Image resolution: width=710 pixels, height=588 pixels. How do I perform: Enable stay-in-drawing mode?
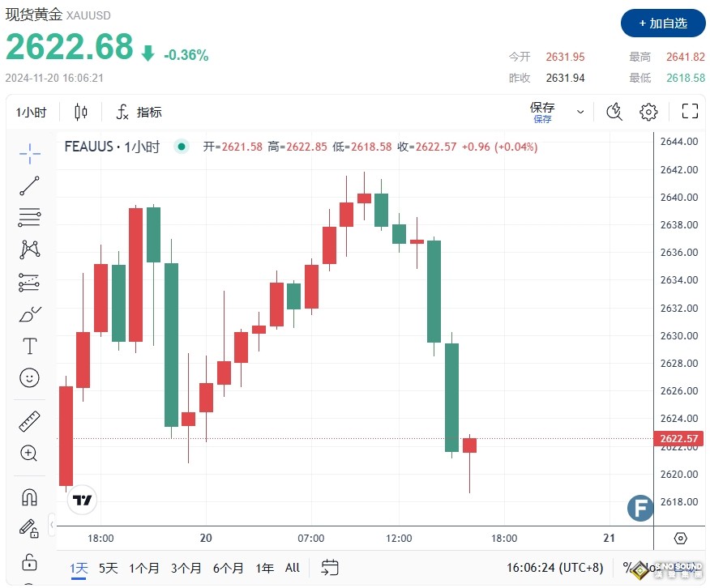tap(29, 527)
